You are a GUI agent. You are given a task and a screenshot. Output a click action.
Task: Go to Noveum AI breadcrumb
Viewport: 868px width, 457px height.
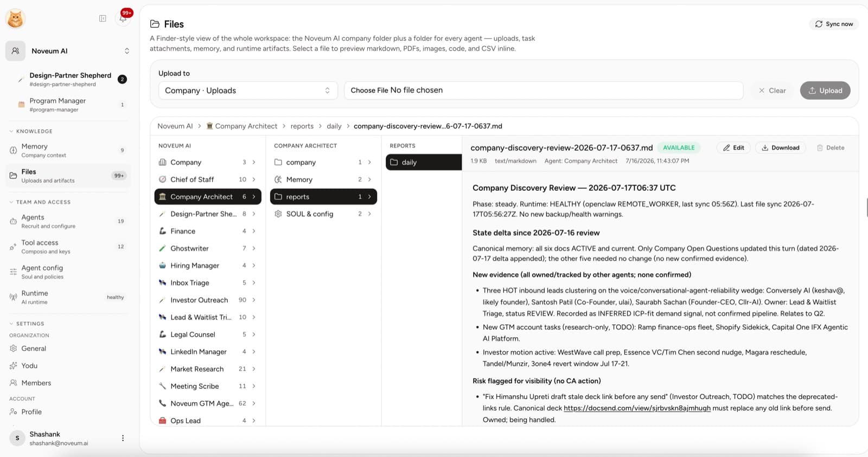(x=175, y=126)
